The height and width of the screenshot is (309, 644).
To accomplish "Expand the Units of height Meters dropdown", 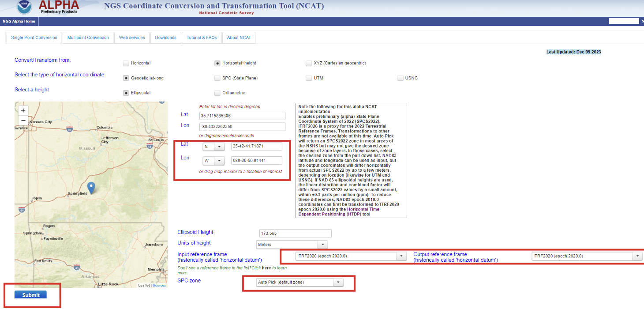I will tap(292, 245).
